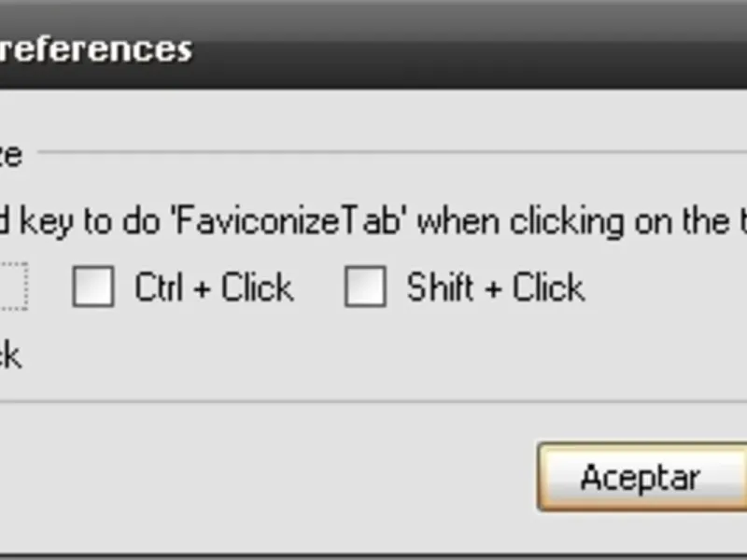Image resolution: width=747 pixels, height=560 pixels.
Task: Click the Preferences title text
Action: tap(95, 49)
